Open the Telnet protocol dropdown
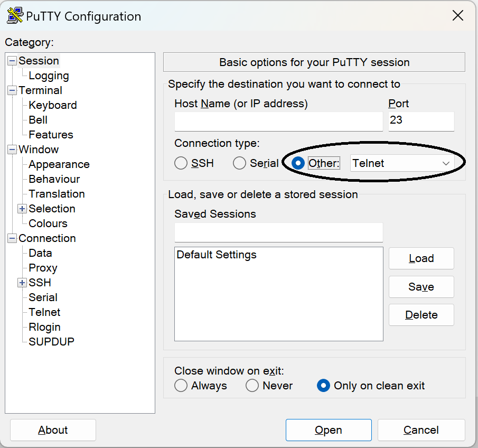 (x=402, y=163)
